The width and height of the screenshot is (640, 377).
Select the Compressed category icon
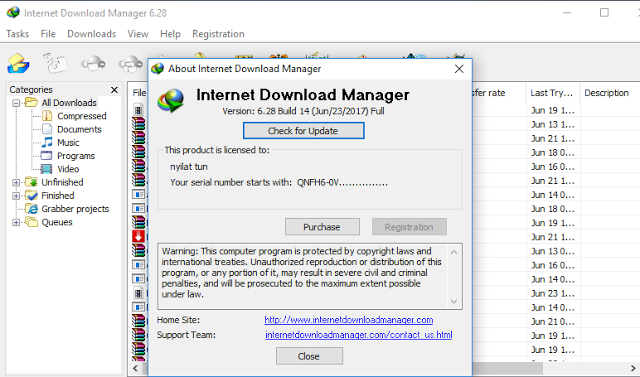[x=47, y=116]
